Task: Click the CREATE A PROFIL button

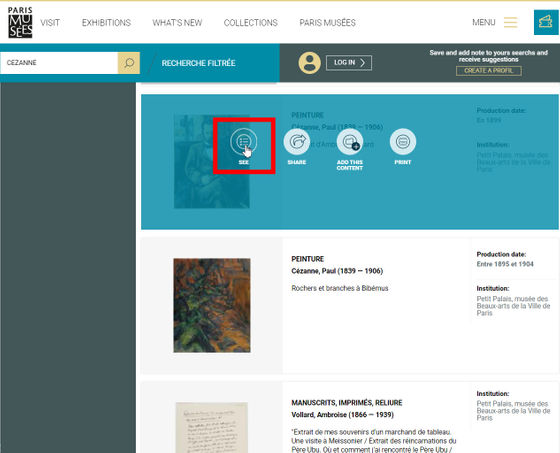Action: pyautogui.click(x=489, y=71)
